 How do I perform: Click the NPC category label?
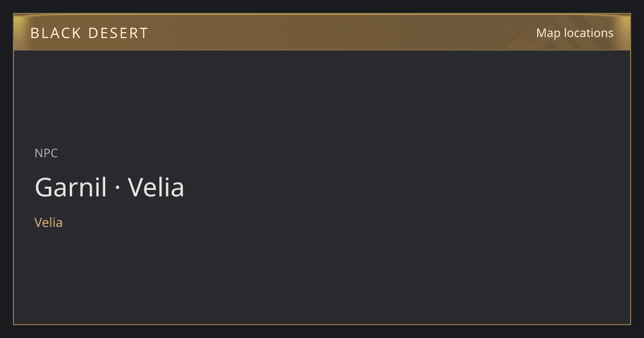[46, 153]
